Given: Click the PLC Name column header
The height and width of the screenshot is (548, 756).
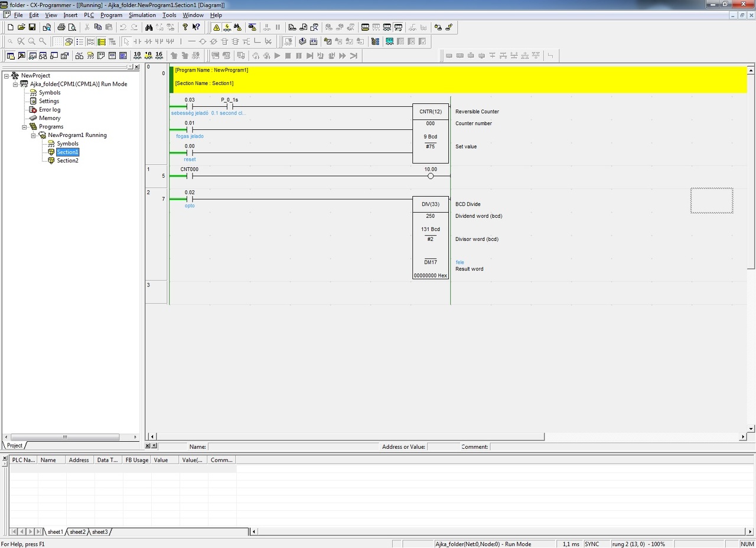Looking at the screenshot, I should (24, 460).
